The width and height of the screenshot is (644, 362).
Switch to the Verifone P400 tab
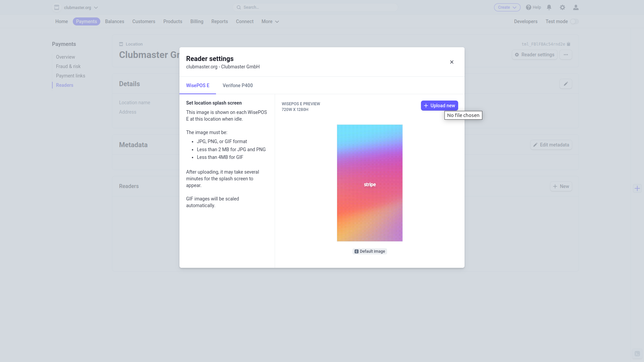pyautogui.click(x=237, y=85)
